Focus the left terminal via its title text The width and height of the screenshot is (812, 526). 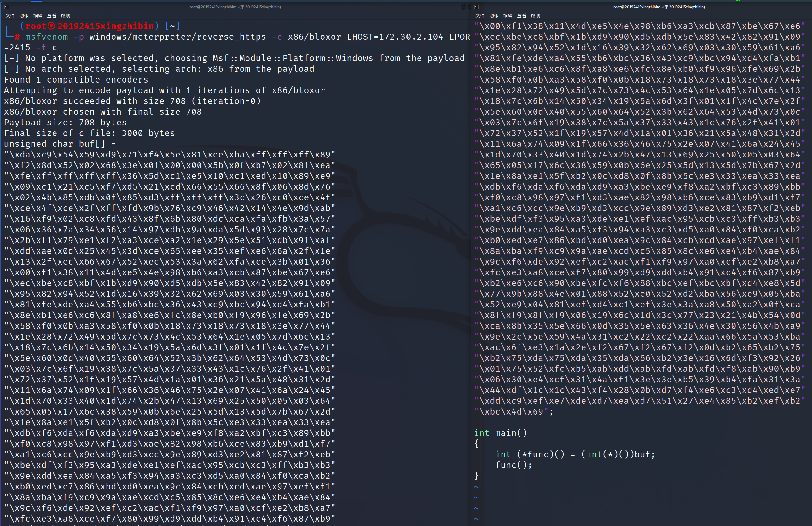pyautogui.click(x=235, y=7)
